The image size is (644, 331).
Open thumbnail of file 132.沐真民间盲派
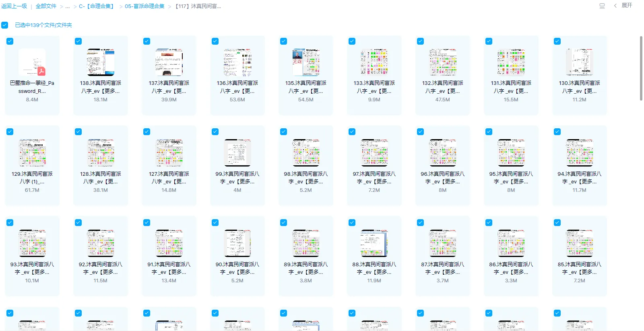pyautogui.click(x=443, y=62)
